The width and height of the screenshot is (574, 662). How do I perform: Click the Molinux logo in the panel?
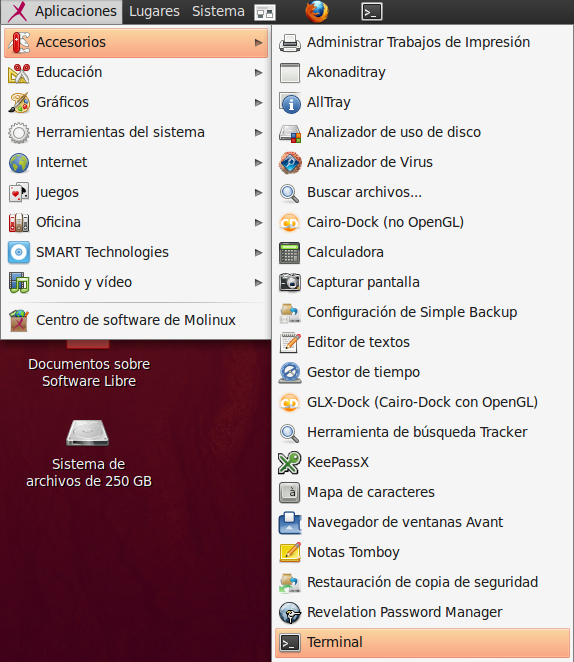[x=18, y=11]
